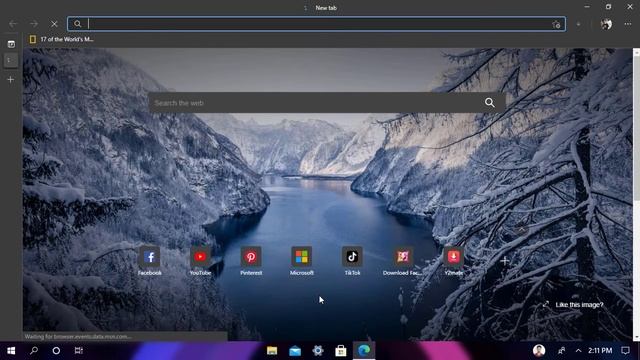Open the Microsoft quick link

(302, 261)
